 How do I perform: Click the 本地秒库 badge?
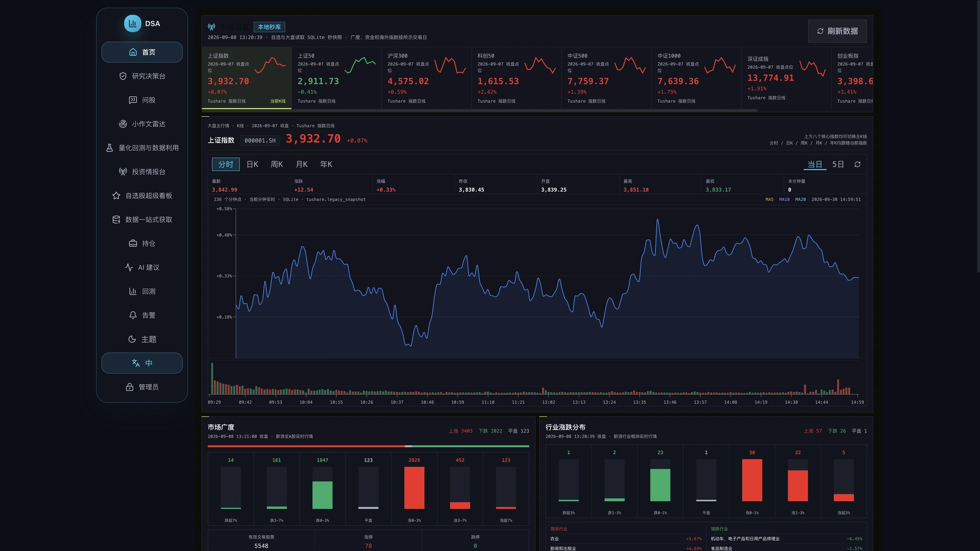pyautogui.click(x=269, y=27)
